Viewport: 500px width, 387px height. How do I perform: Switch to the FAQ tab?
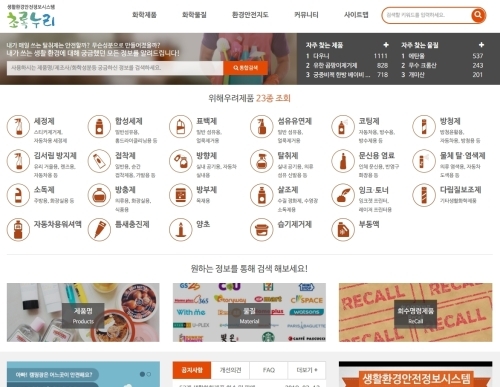pyautogui.click(x=269, y=370)
